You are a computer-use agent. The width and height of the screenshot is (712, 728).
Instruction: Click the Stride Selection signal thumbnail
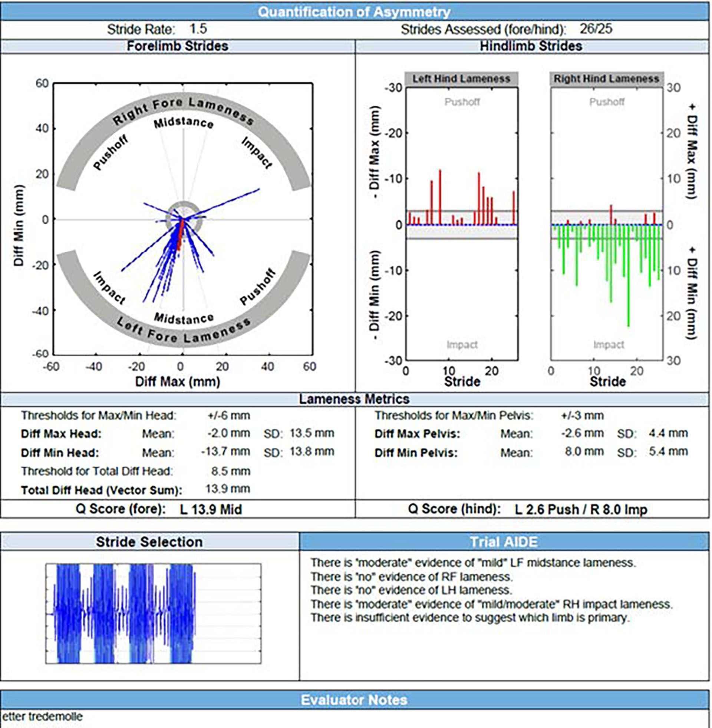[153, 613]
